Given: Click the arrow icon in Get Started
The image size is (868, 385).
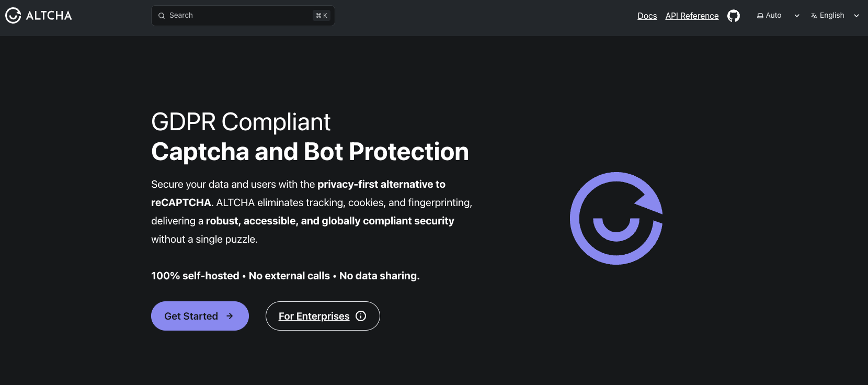Looking at the screenshot, I should (x=230, y=316).
